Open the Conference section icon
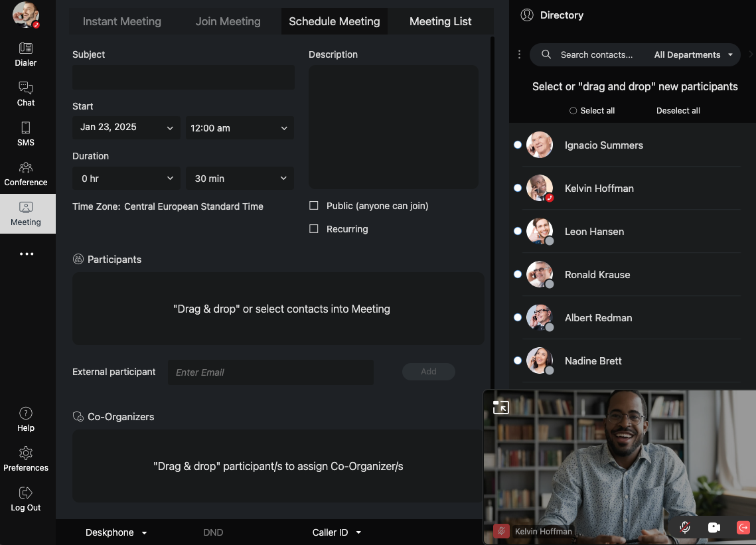 pyautogui.click(x=26, y=167)
